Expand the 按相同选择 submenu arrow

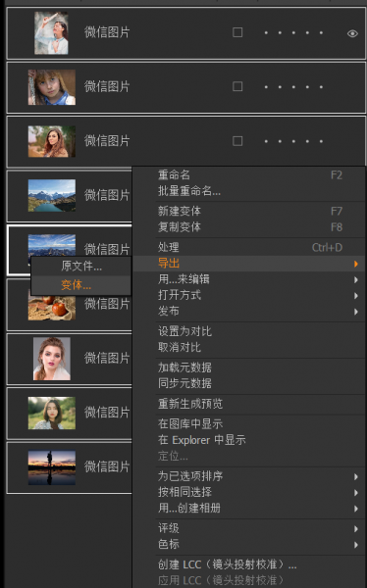coord(356,493)
